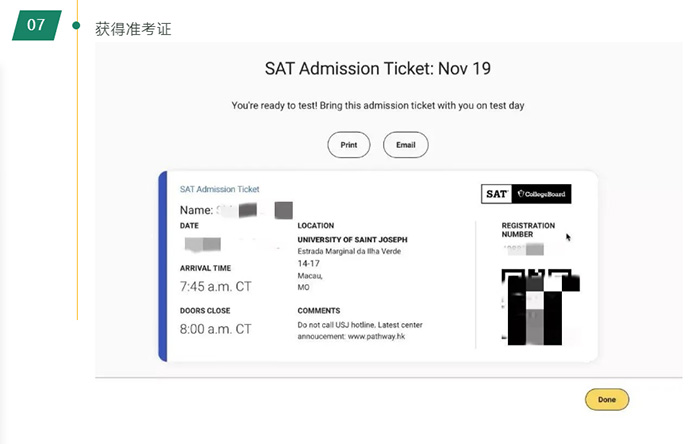Click the University of Saint Joseph location name
This screenshot has height=444, width=700.
352,240
